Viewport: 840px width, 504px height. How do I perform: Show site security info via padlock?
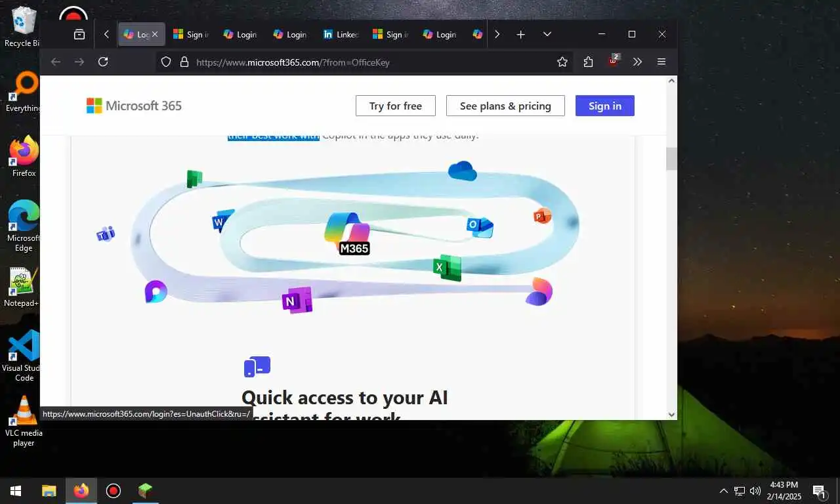(184, 62)
